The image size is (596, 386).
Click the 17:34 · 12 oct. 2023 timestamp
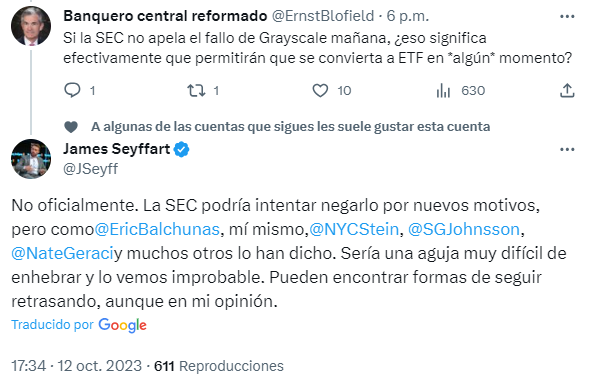(76, 366)
